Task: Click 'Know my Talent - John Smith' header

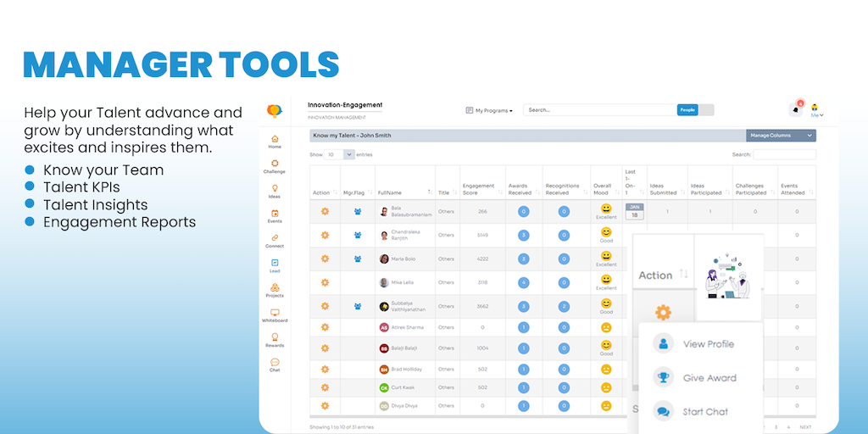Action: point(352,136)
